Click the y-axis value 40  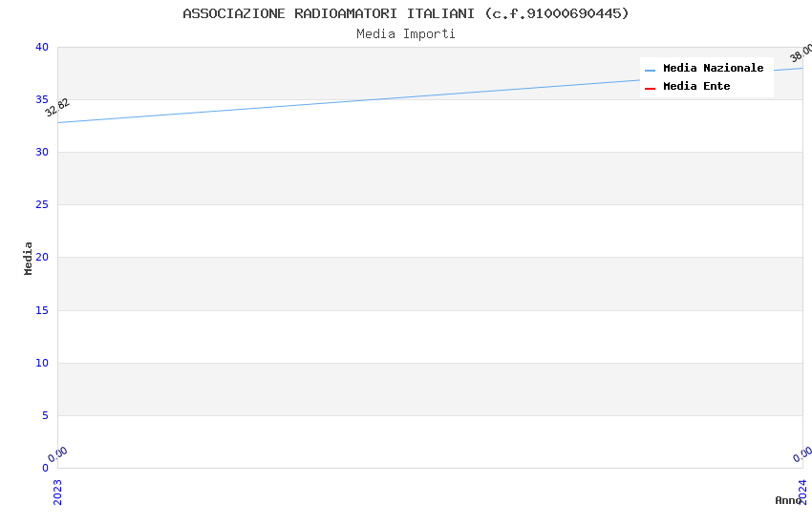click(42, 47)
